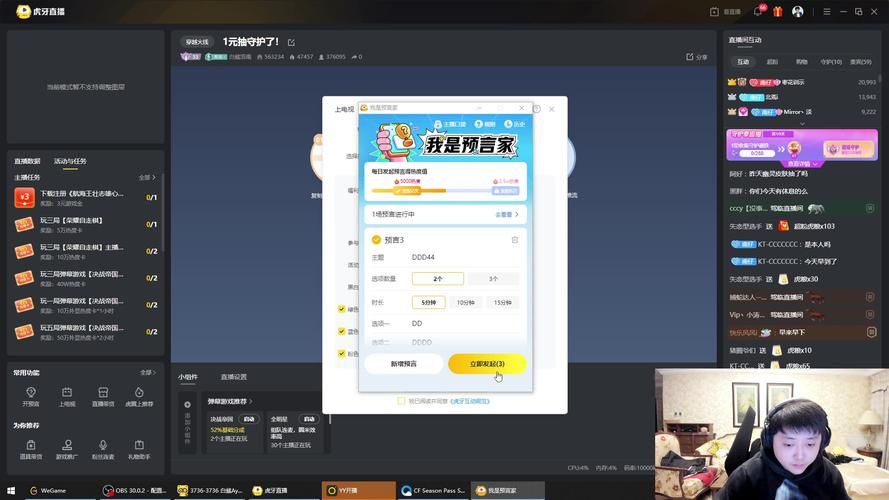This screenshot has width=889, height=500.
Task: Click the 礼物助手 icon
Action: 139,449
